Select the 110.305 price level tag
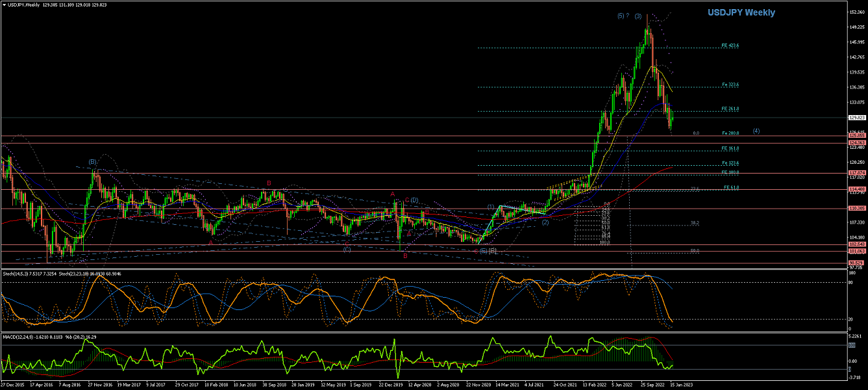This screenshot has height=390, width=868. 857,209
